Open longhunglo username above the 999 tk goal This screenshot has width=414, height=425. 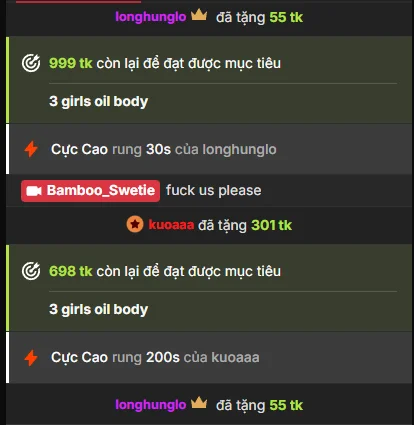point(151,17)
